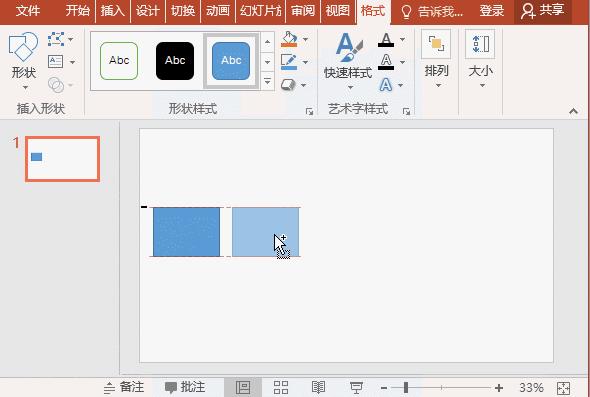Click the zoom slider handle
The width and height of the screenshot is (590, 397).
point(406,388)
